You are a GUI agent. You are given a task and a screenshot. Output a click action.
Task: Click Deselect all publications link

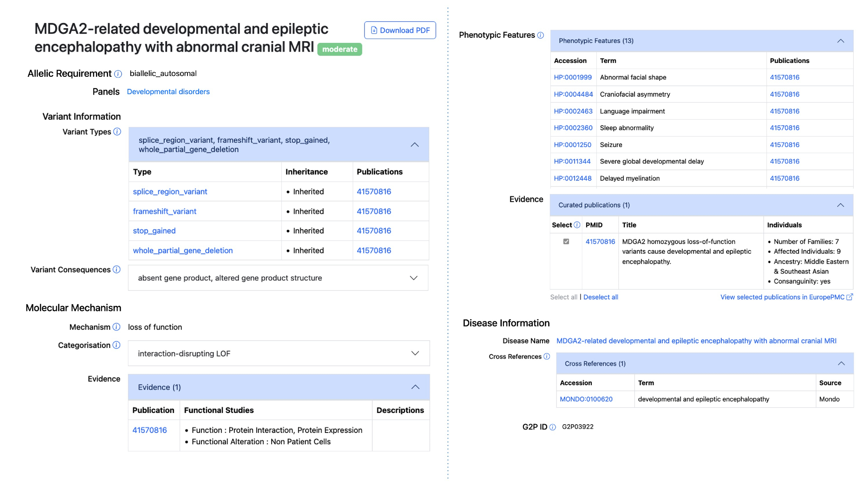coord(600,297)
